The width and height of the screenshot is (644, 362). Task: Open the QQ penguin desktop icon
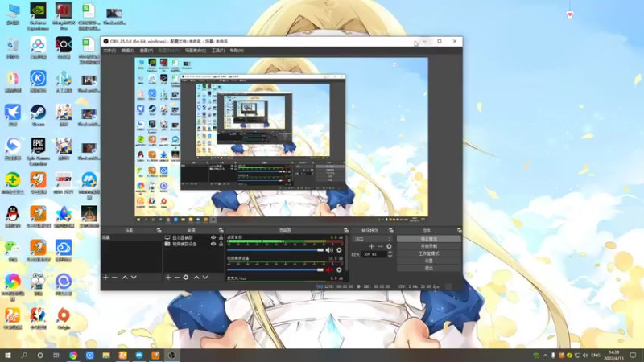click(x=13, y=216)
